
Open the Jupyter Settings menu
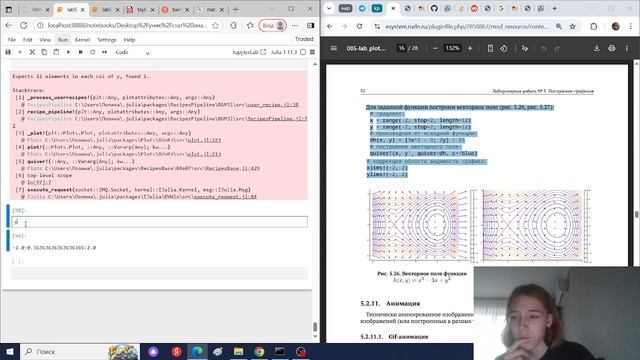pyautogui.click(x=107, y=40)
